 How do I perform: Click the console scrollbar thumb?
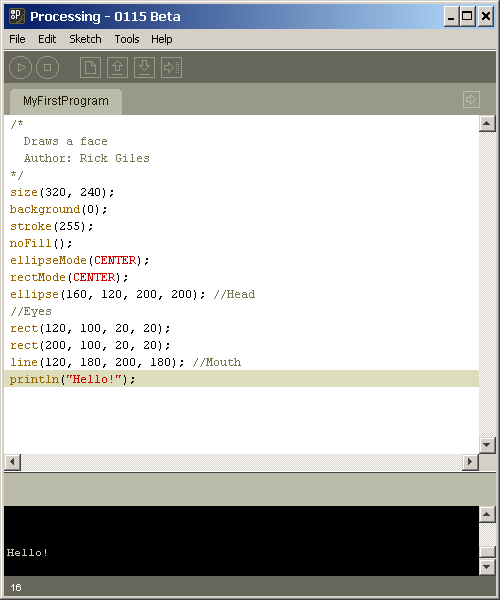(487, 551)
